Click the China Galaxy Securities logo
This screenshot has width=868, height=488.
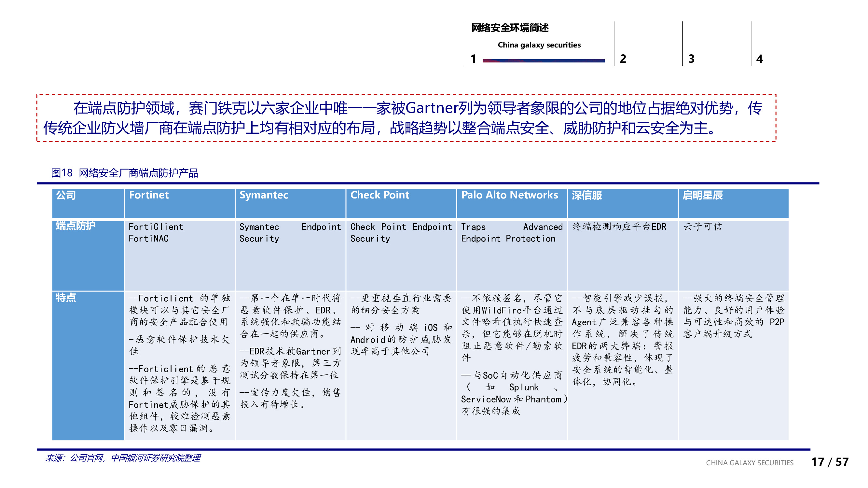point(538,45)
